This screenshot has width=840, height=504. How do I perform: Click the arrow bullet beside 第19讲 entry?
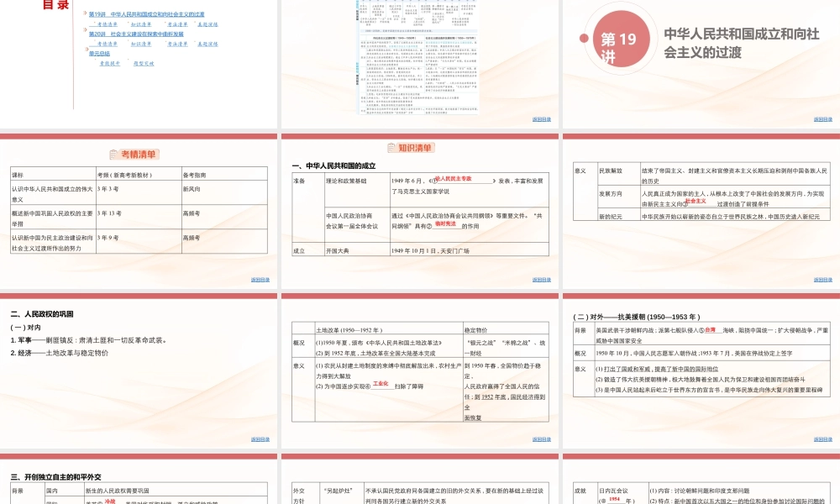tap(85, 13)
